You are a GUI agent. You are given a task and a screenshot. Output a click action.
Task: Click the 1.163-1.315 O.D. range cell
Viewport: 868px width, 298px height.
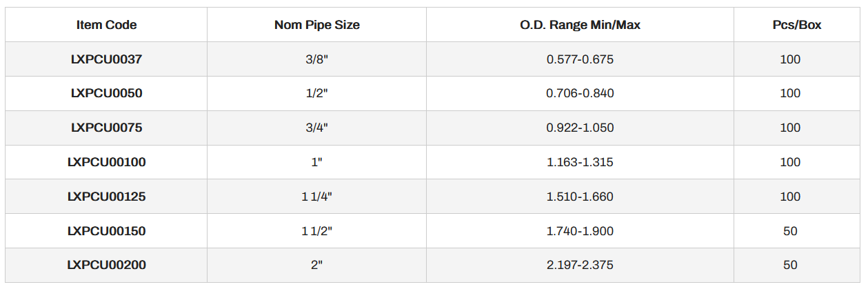tap(580, 162)
